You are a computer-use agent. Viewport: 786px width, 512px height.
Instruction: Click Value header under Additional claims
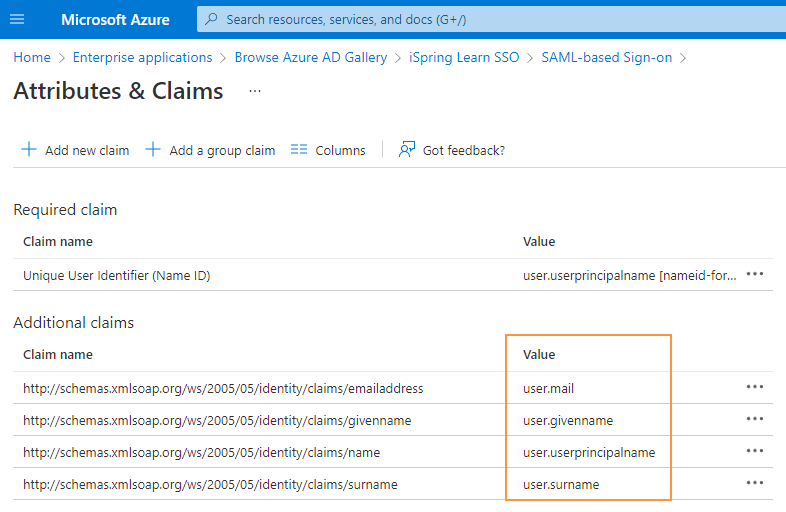click(x=539, y=355)
